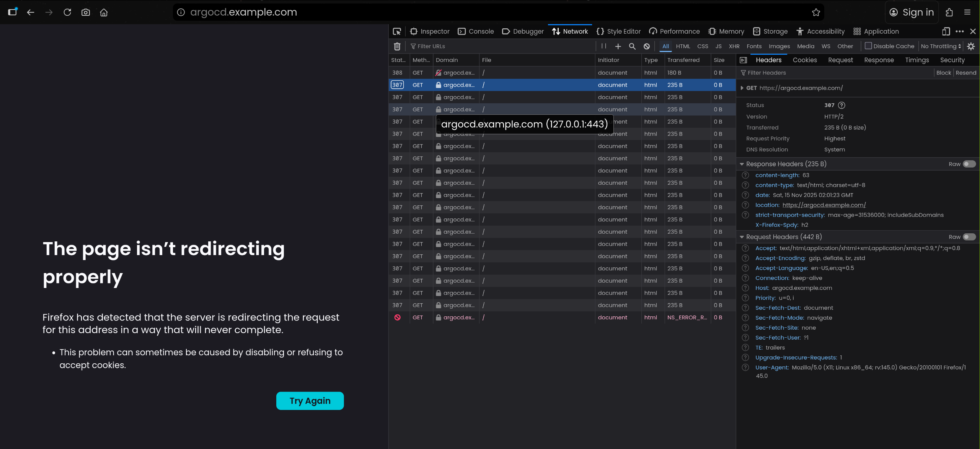Click the Try Again button
Screen dimensions: 980x449
tap(310, 401)
